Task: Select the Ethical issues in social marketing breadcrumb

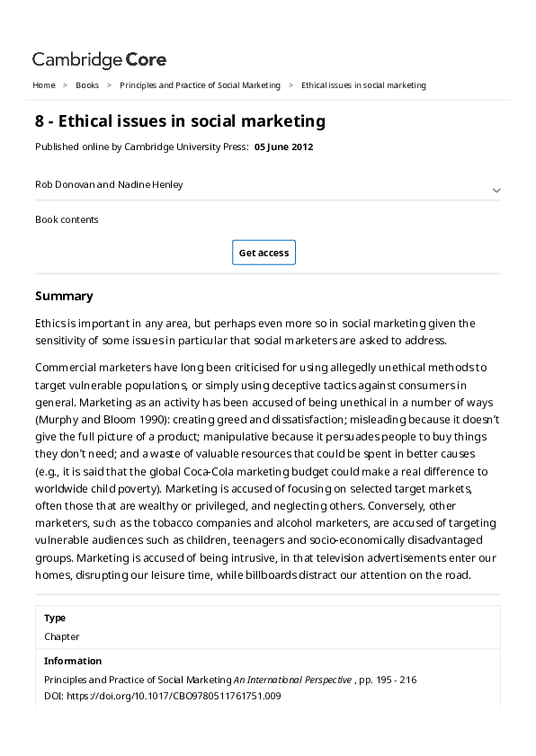Action: tap(363, 84)
